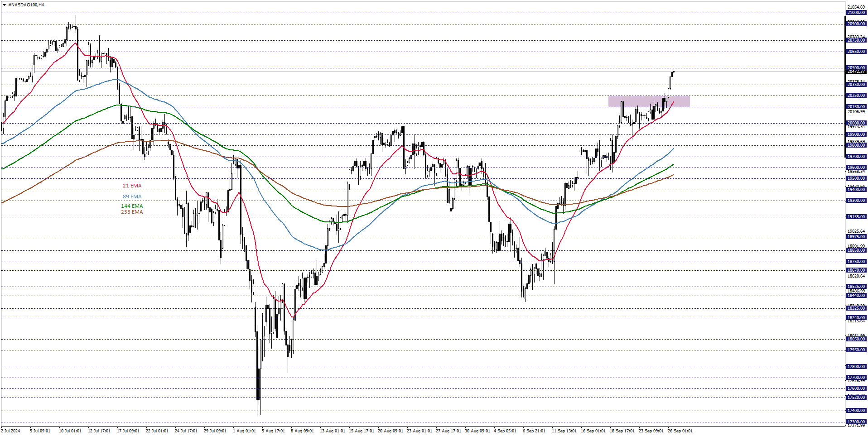Click the 18240.00 price level label

pos(856,318)
